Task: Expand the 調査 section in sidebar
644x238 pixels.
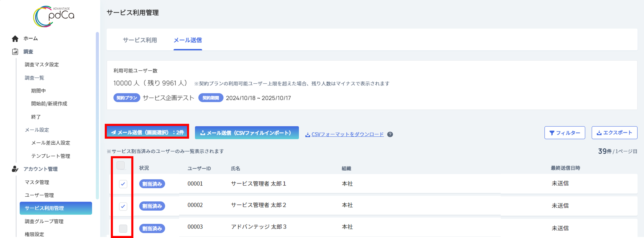Action: tap(28, 52)
